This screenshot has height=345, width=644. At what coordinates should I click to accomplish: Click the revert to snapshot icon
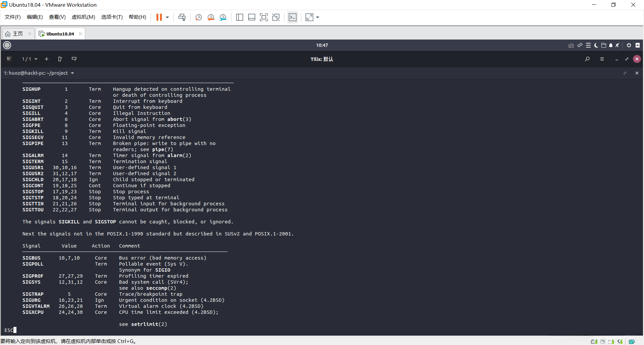[x=211, y=17]
